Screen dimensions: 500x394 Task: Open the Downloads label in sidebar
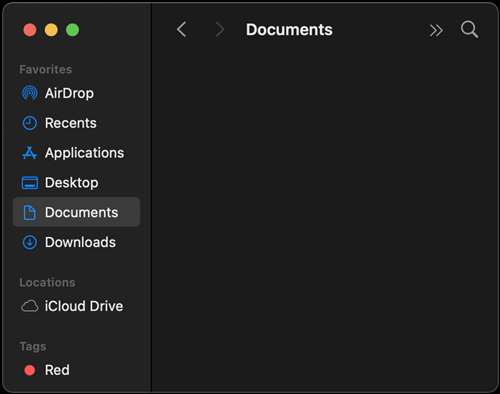(x=80, y=242)
